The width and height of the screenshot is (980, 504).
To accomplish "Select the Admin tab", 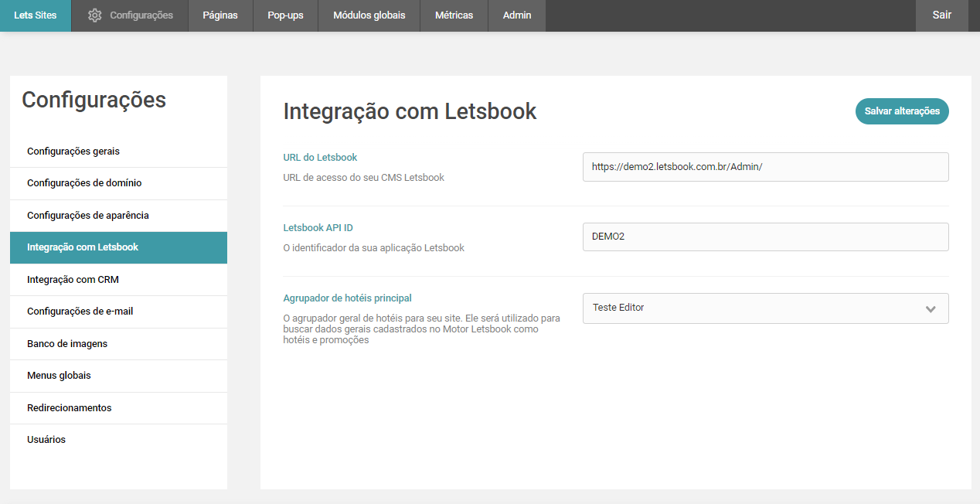I will 517,15.
